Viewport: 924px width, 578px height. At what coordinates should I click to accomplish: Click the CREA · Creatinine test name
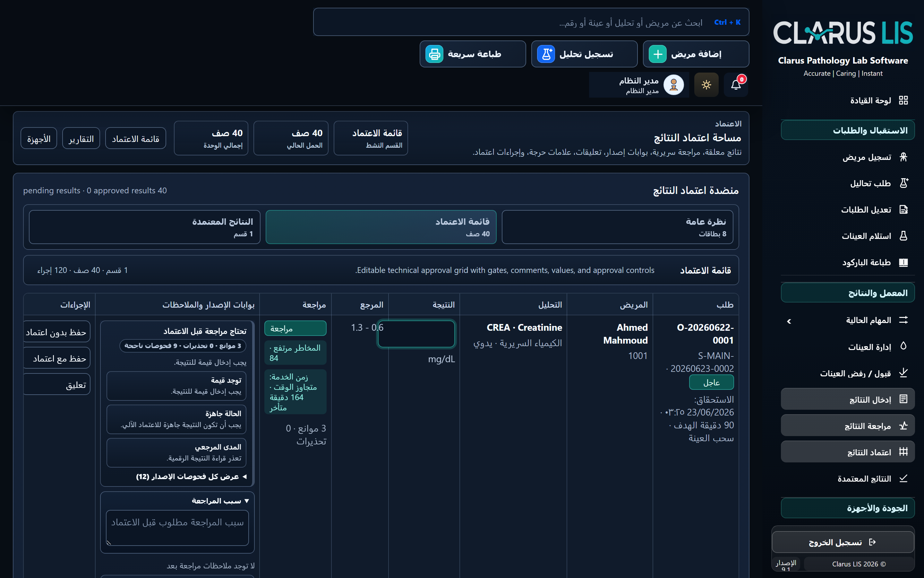[x=524, y=328]
